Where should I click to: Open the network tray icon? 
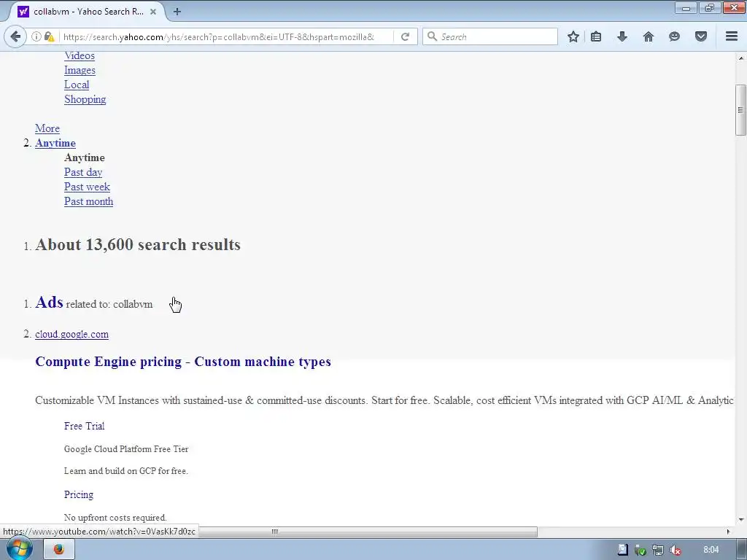658,550
